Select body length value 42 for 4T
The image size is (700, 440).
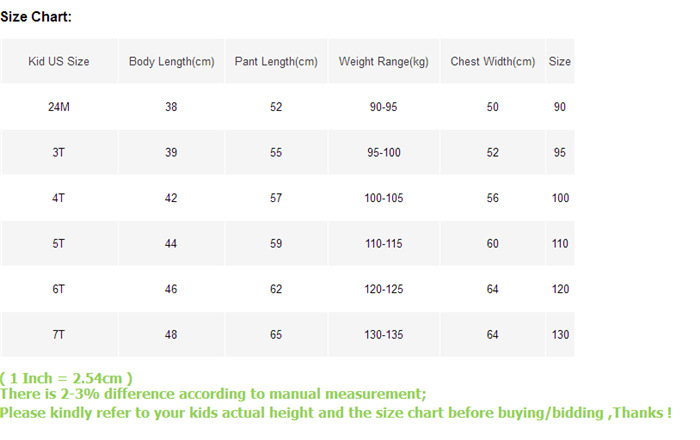(x=171, y=198)
